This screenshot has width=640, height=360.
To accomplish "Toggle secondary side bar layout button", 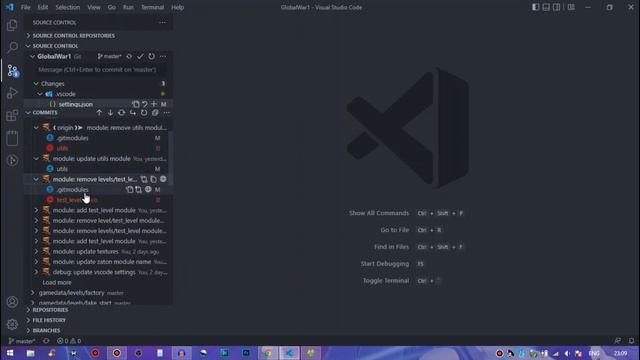I will [x=556, y=7].
